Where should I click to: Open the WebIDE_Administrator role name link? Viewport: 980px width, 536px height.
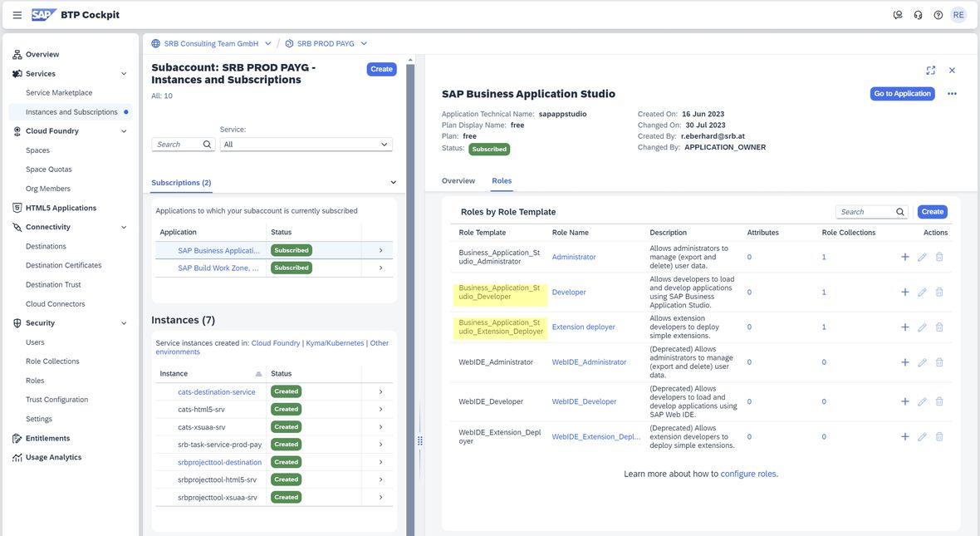pyautogui.click(x=589, y=362)
